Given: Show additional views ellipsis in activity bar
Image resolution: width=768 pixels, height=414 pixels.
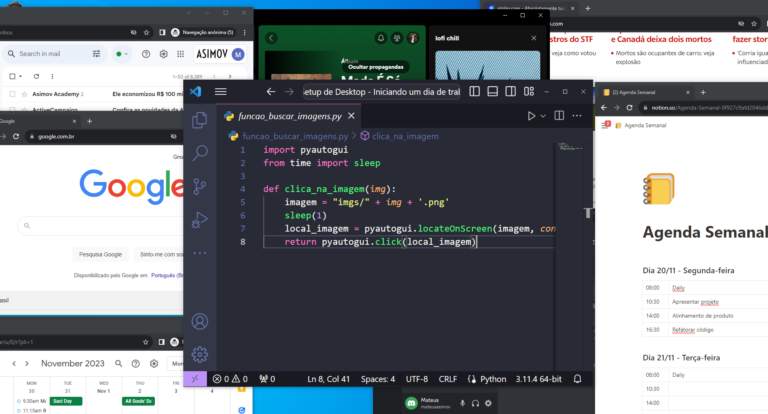Looking at the screenshot, I should 200,253.
